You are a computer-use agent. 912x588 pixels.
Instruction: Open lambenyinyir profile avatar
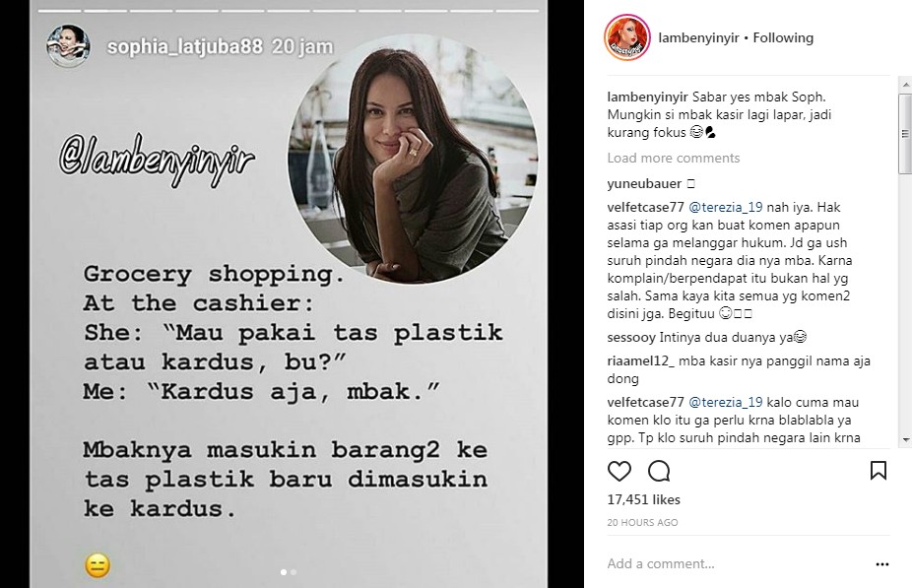pos(627,37)
